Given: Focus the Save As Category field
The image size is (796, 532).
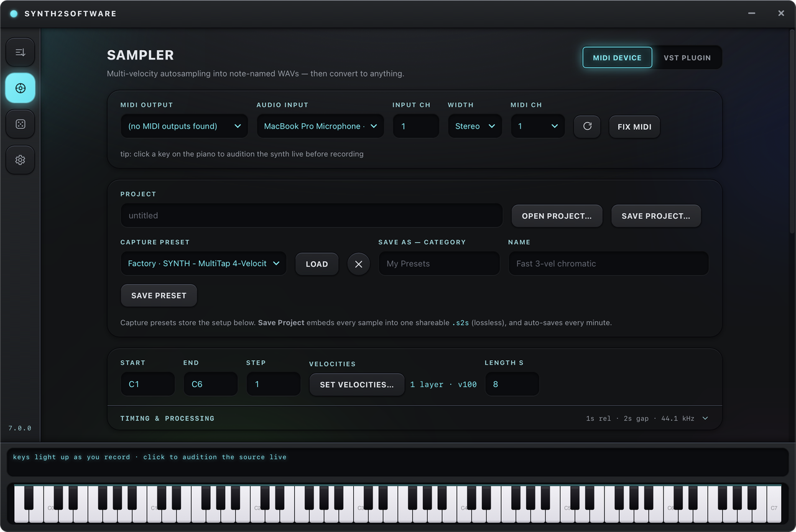Looking at the screenshot, I should (x=439, y=264).
